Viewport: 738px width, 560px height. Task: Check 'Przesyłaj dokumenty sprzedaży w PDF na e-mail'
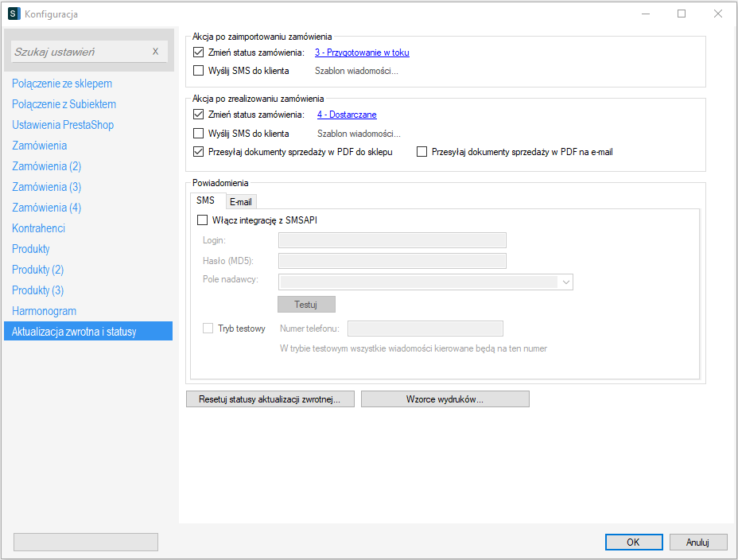pyautogui.click(x=422, y=152)
